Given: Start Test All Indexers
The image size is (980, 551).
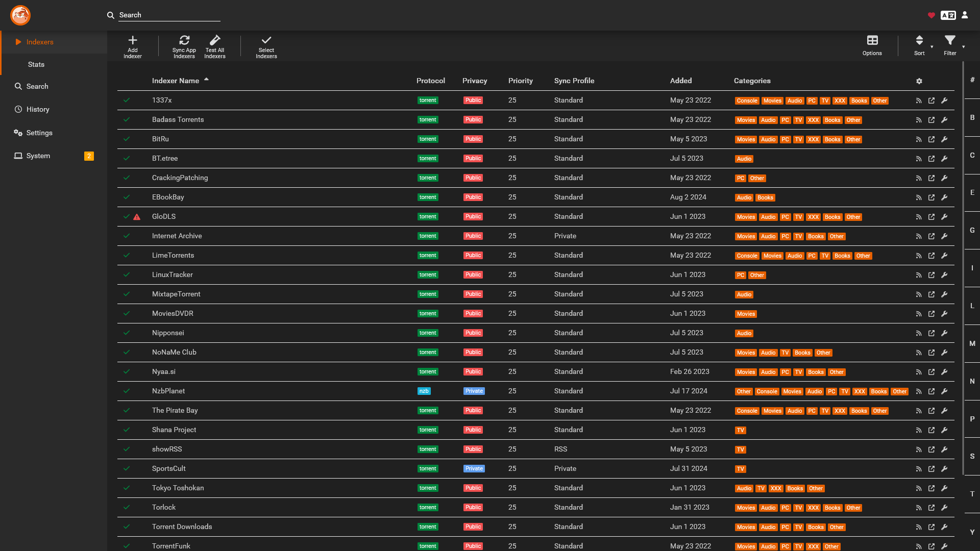Looking at the screenshot, I should [x=215, y=47].
